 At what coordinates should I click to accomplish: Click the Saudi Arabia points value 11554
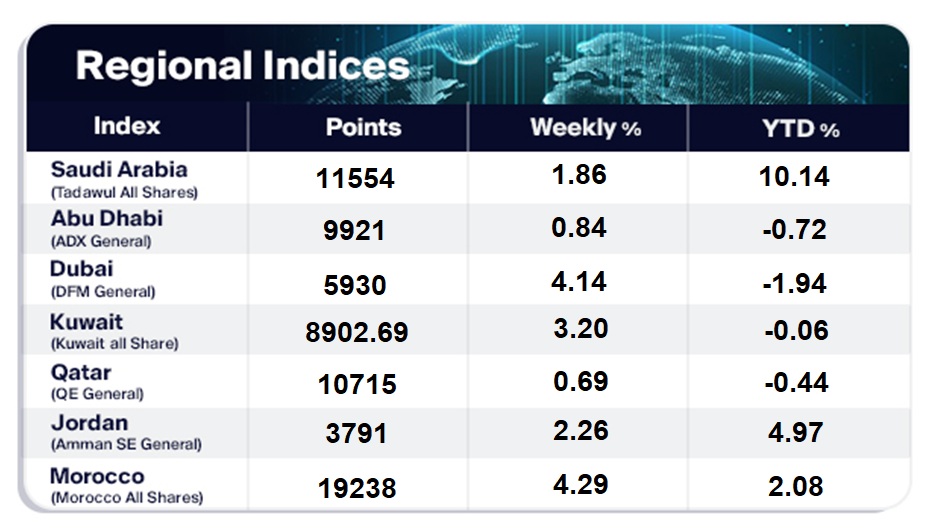(355, 179)
